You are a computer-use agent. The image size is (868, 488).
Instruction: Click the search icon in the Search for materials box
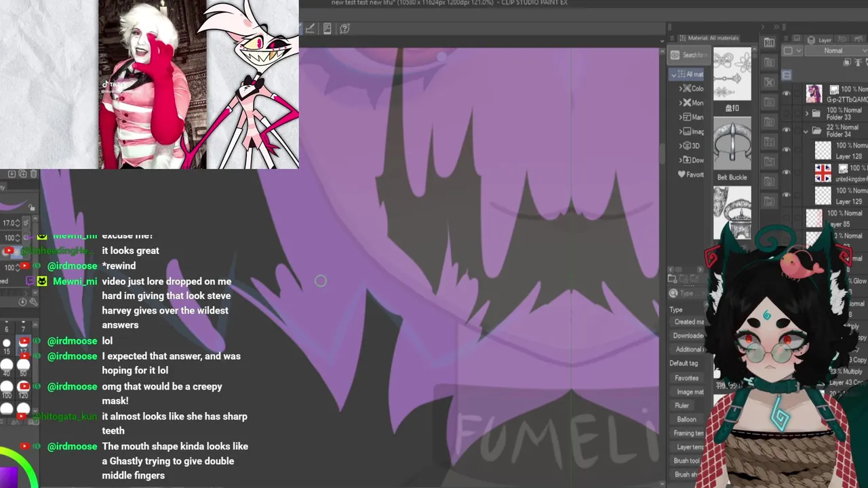675,55
